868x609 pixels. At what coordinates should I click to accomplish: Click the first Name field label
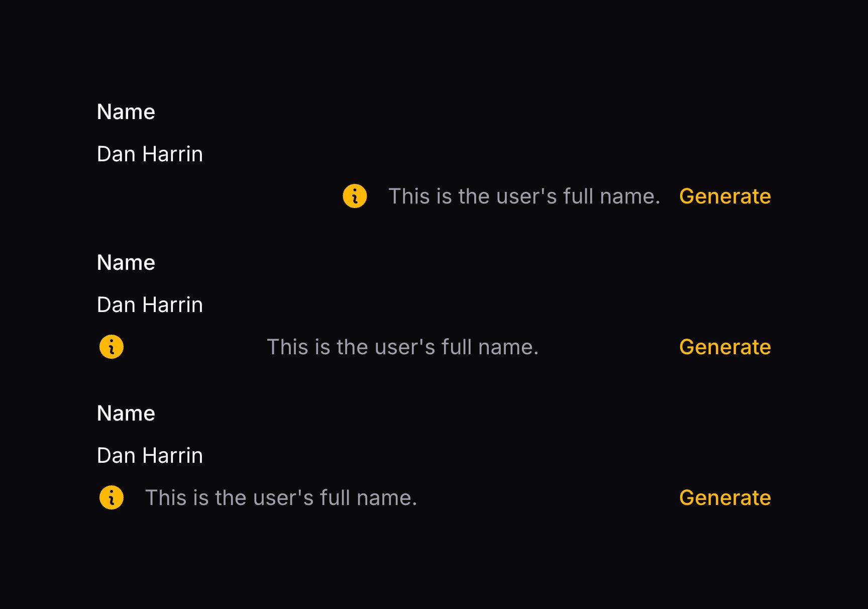tap(126, 111)
